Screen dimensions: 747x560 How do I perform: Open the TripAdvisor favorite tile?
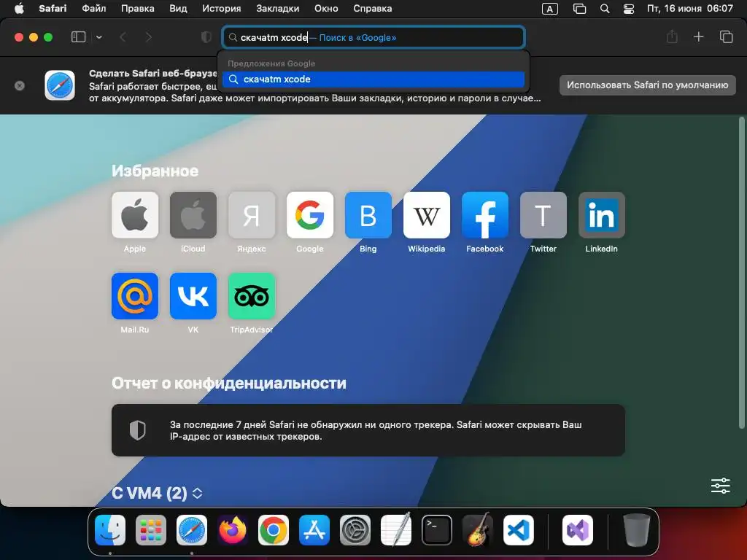coord(252,296)
